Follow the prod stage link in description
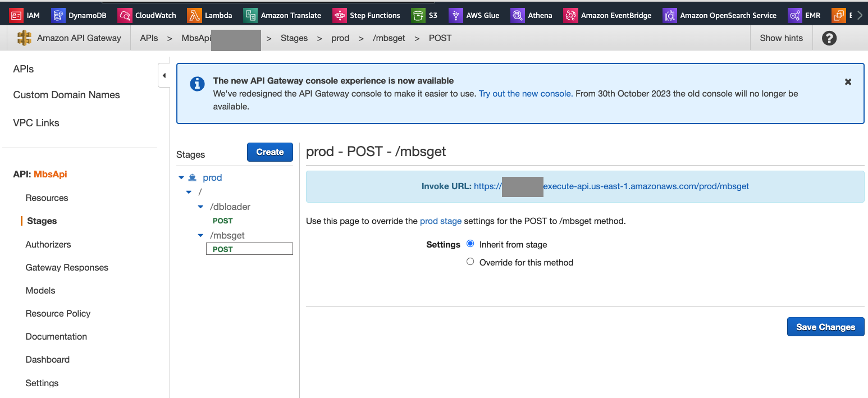The image size is (868, 398). pyautogui.click(x=441, y=221)
